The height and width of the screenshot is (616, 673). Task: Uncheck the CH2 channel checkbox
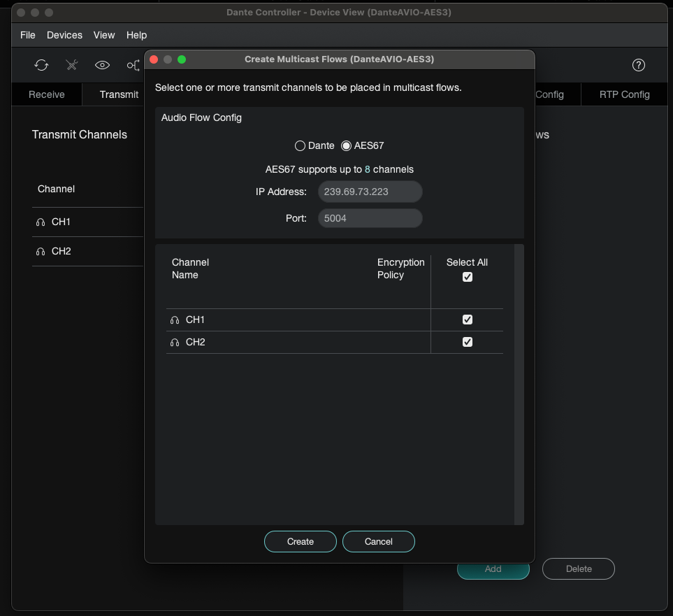coord(468,342)
